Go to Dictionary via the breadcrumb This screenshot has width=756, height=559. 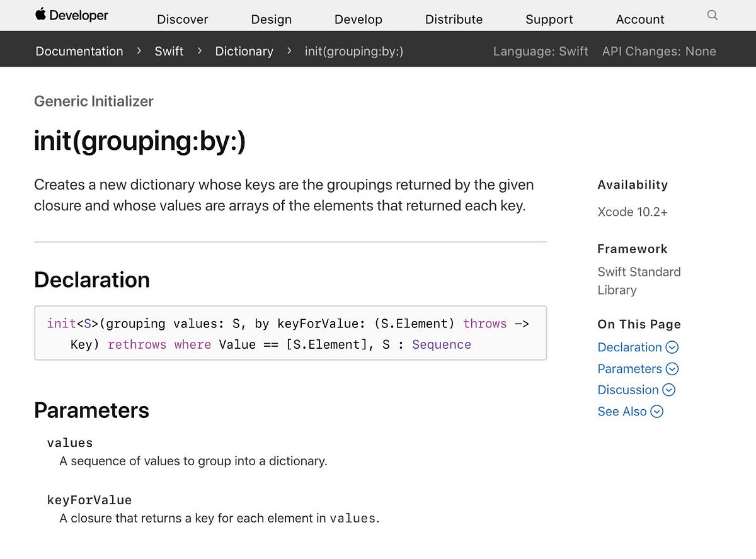tap(244, 51)
